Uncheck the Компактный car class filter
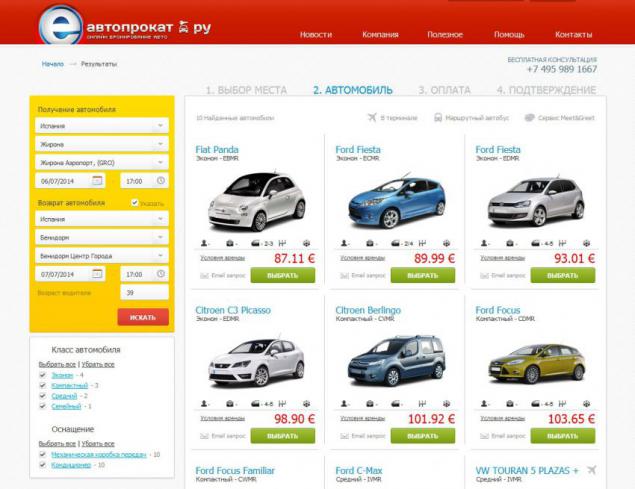Viewport: 635px width, 489px height. (43, 385)
